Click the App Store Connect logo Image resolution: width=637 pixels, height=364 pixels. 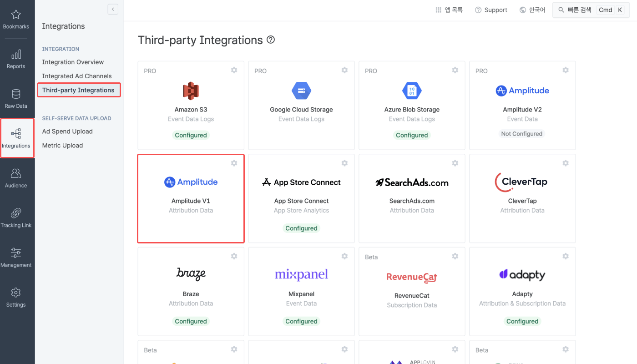pos(301,182)
